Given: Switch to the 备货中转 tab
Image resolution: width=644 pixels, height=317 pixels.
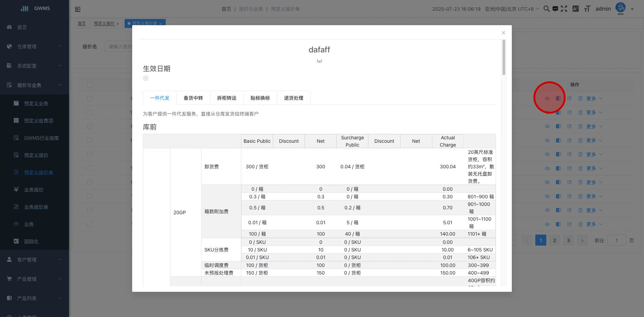Looking at the screenshot, I should pos(193,98).
